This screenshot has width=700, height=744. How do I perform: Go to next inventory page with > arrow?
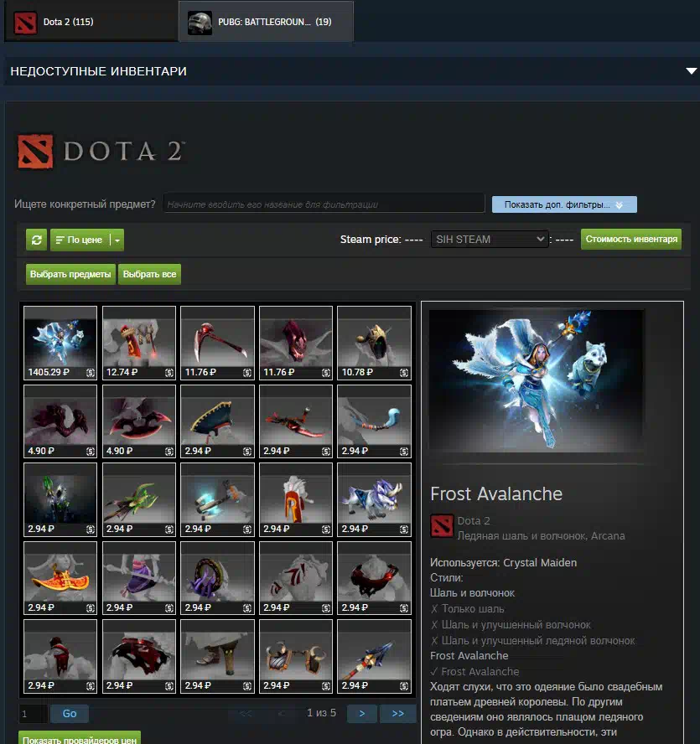pyautogui.click(x=361, y=714)
